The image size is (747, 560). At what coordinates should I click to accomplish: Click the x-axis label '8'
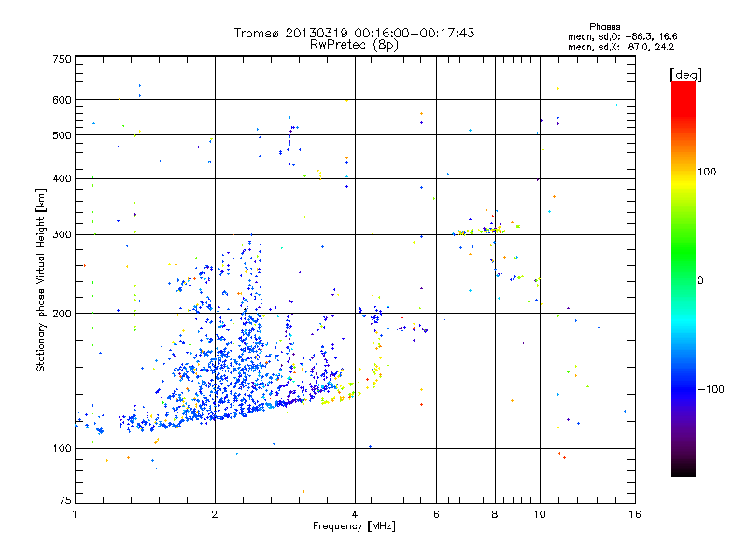pos(495,514)
